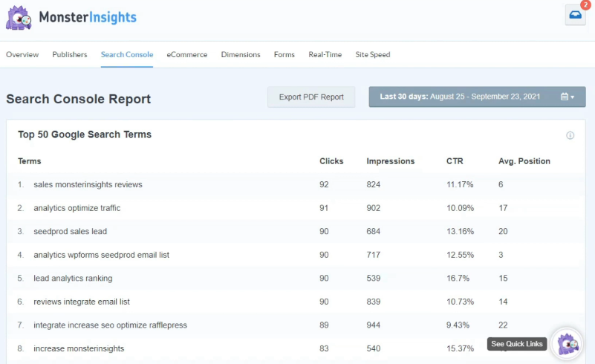Open the notifications inbox icon

(575, 16)
